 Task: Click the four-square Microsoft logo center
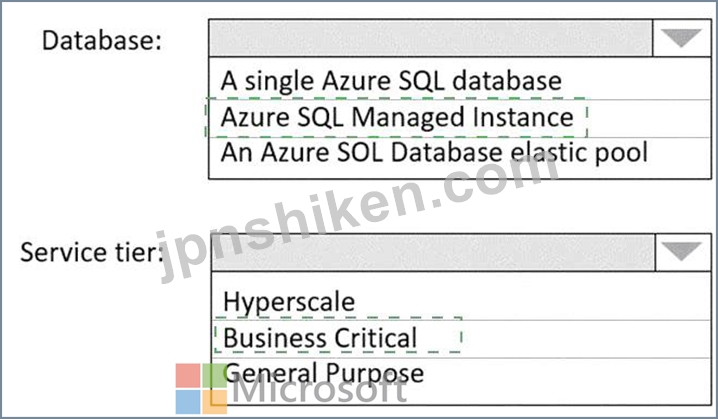pyautogui.click(x=201, y=388)
